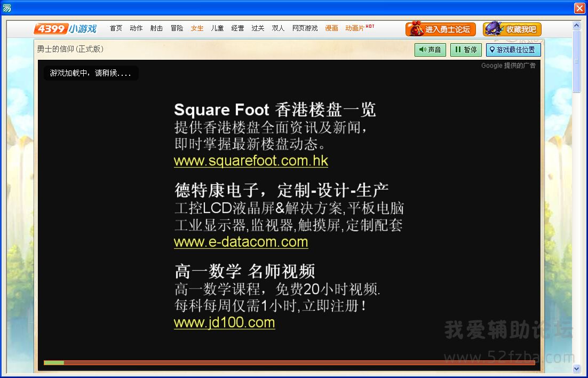Click Square Foot 香港楼盘一览 ad title
588x378 pixels.
coord(274,109)
